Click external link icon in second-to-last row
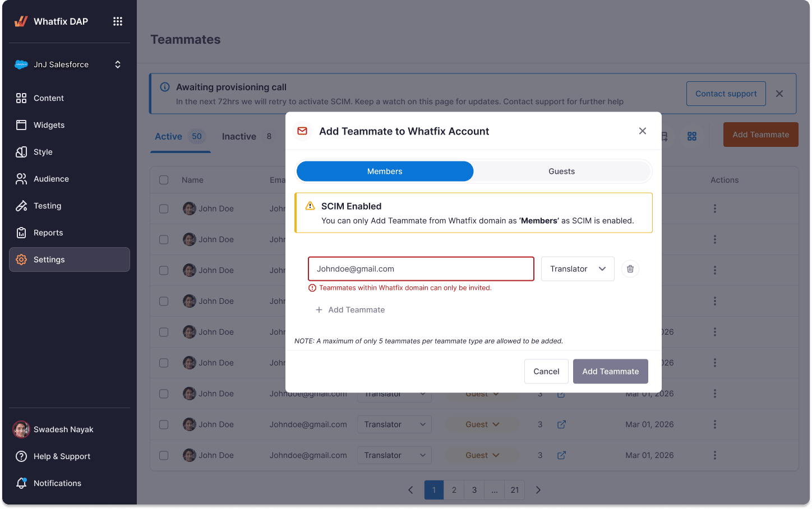 click(561, 424)
